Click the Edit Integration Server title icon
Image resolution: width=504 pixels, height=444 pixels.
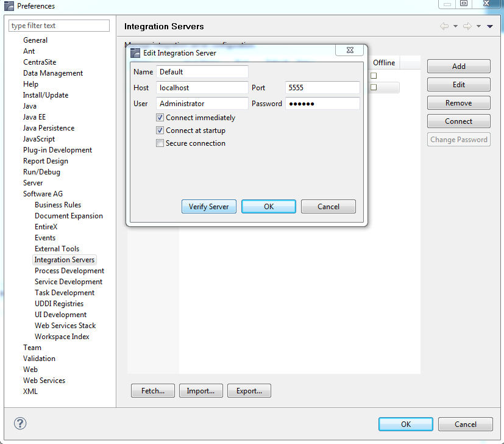pyautogui.click(x=135, y=53)
